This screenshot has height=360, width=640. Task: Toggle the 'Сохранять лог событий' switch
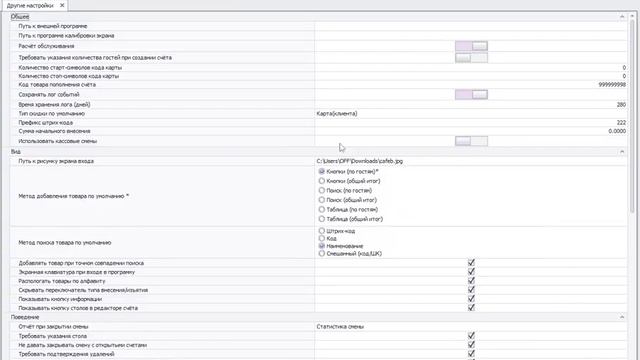pos(471,95)
